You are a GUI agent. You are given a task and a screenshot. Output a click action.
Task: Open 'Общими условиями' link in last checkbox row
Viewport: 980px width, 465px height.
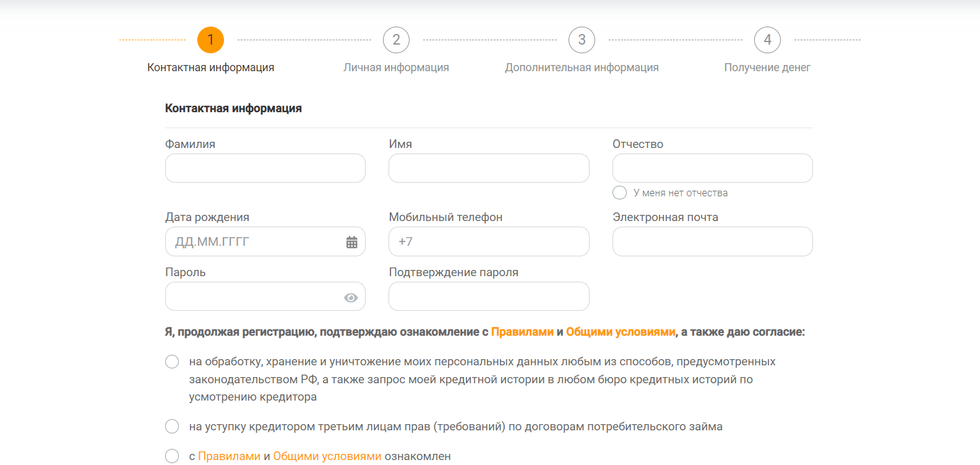[327, 456]
